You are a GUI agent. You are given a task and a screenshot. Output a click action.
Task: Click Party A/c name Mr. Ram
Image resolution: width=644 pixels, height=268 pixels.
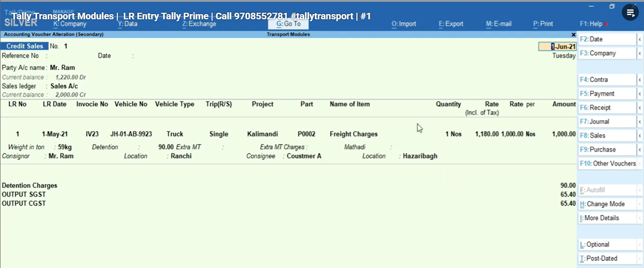point(62,67)
